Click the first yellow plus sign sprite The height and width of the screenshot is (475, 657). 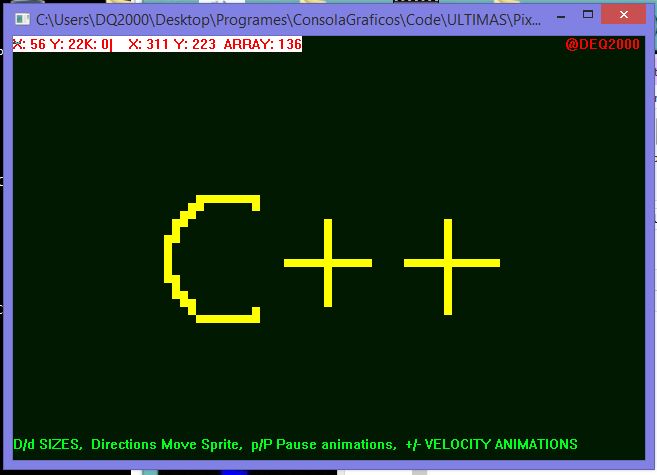[328, 263]
